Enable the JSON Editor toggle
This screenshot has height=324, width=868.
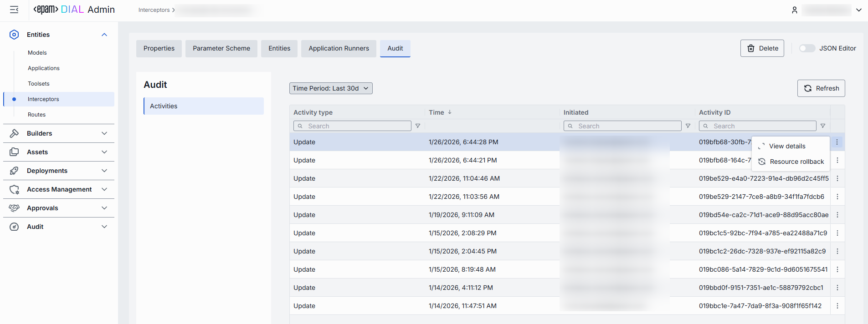point(807,48)
